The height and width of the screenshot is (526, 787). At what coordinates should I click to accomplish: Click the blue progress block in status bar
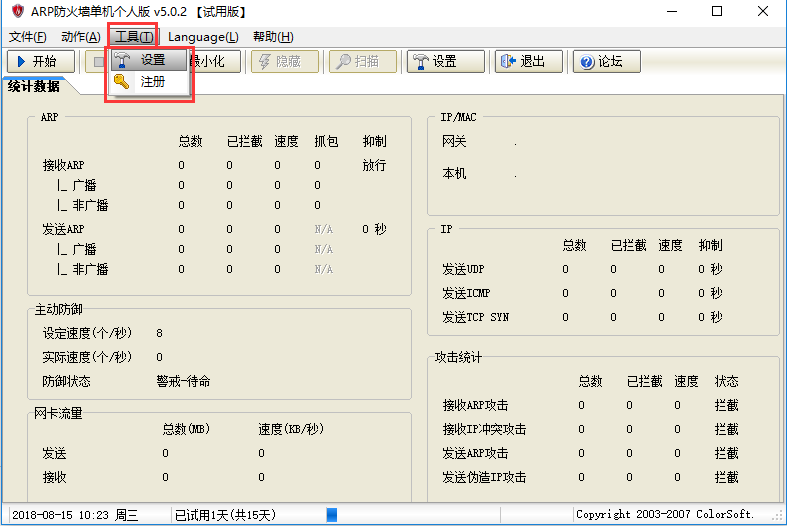pyautogui.click(x=332, y=514)
